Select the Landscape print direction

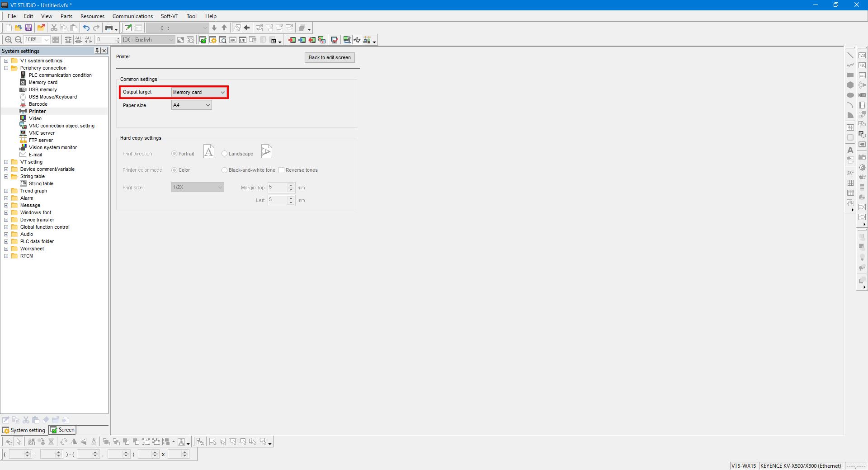click(x=225, y=154)
